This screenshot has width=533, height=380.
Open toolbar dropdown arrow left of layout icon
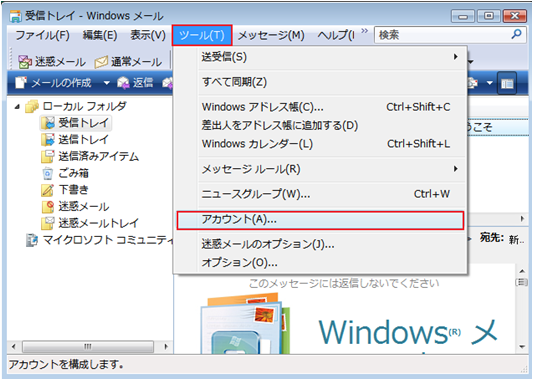489,83
